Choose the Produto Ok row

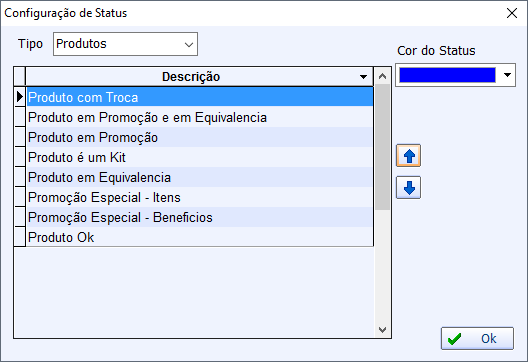click(x=200, y=237)
